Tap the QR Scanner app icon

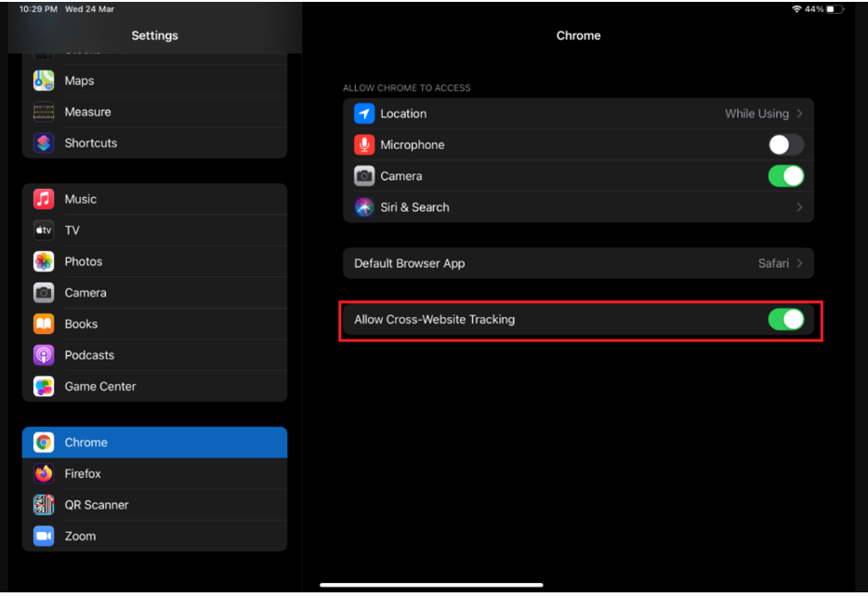click(x=44, y=505)
